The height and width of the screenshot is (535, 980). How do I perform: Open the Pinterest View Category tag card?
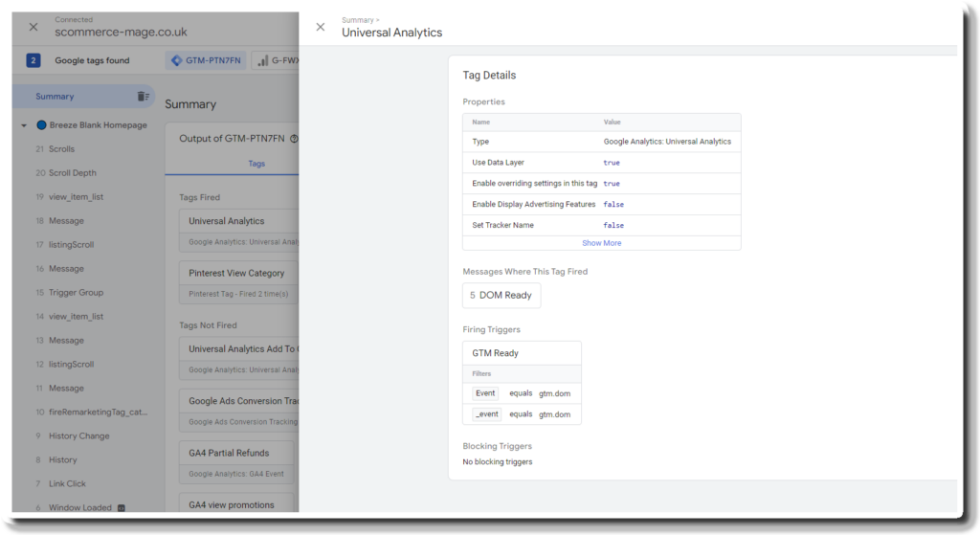[238, 282]
